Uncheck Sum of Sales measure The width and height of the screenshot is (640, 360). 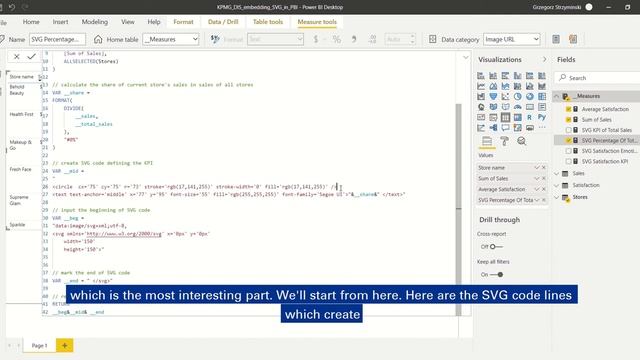click(x=568, y=120)
